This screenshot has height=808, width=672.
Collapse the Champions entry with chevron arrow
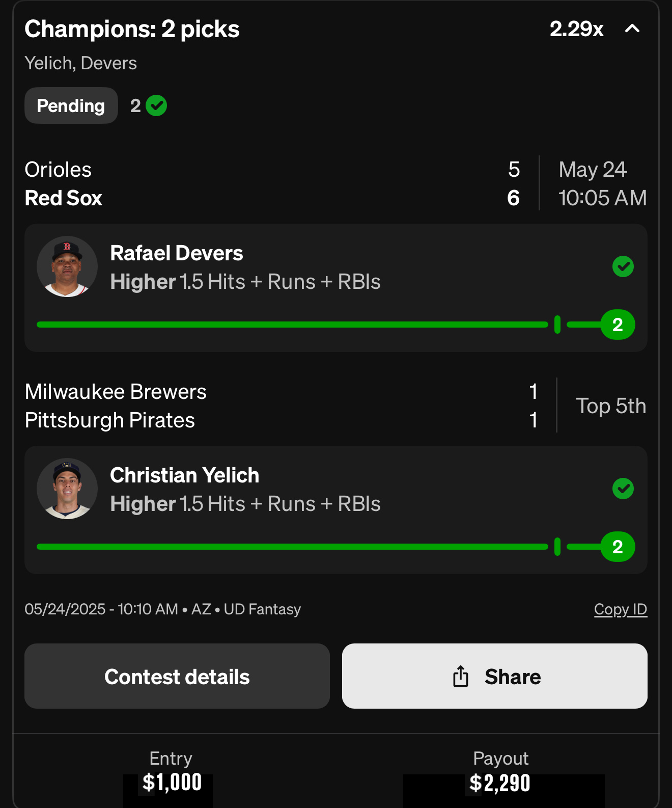[632, 29]
